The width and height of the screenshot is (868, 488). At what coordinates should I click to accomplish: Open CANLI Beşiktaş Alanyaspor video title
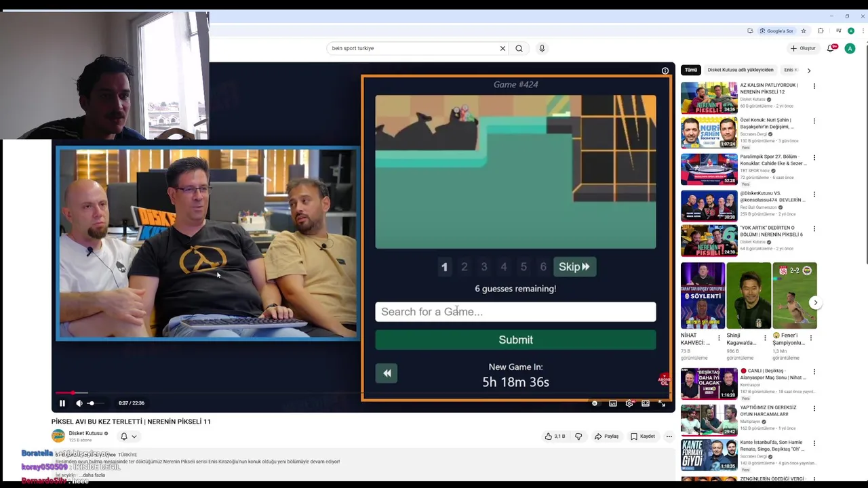(773, 374)
